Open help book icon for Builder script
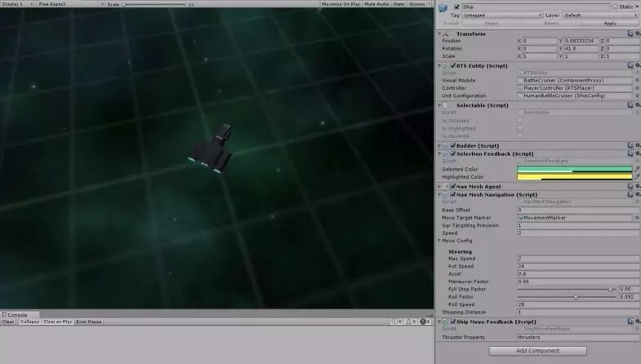This screenshot has width=641, height=364. coord(630,145)
